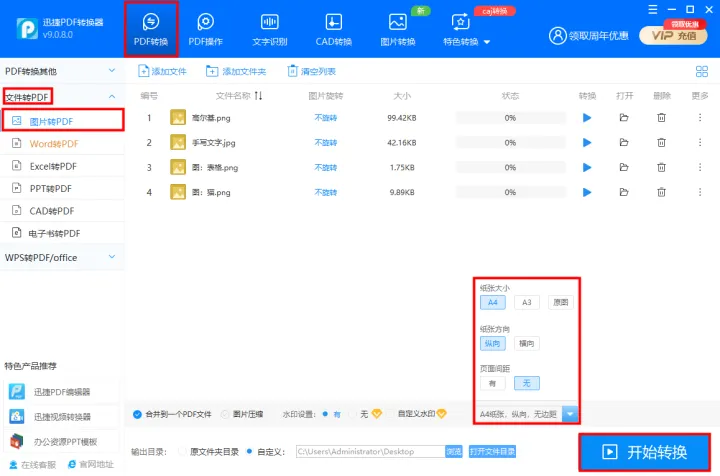Open the 文字识别 tab
720x476 pixels.
pos(270,29)
